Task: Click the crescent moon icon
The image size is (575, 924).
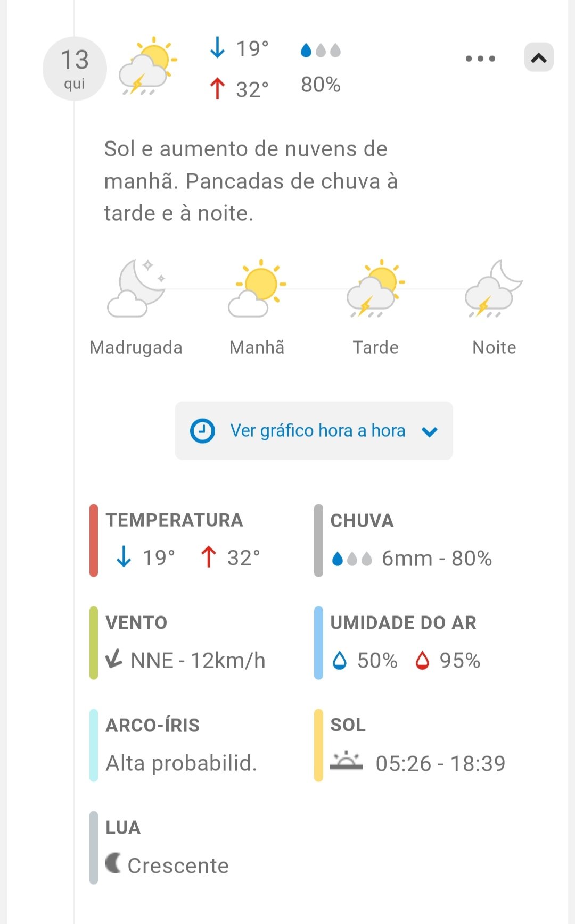Action: [x=113, y=863]
